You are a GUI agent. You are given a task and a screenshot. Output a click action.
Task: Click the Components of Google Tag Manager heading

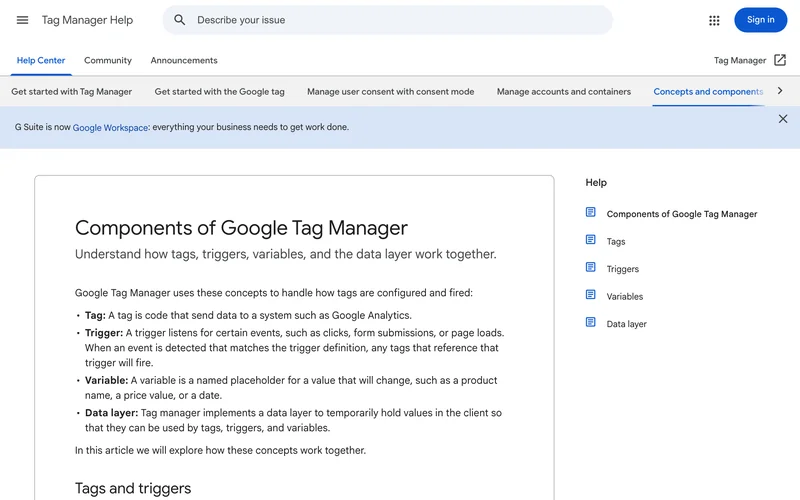coord(241,228)
